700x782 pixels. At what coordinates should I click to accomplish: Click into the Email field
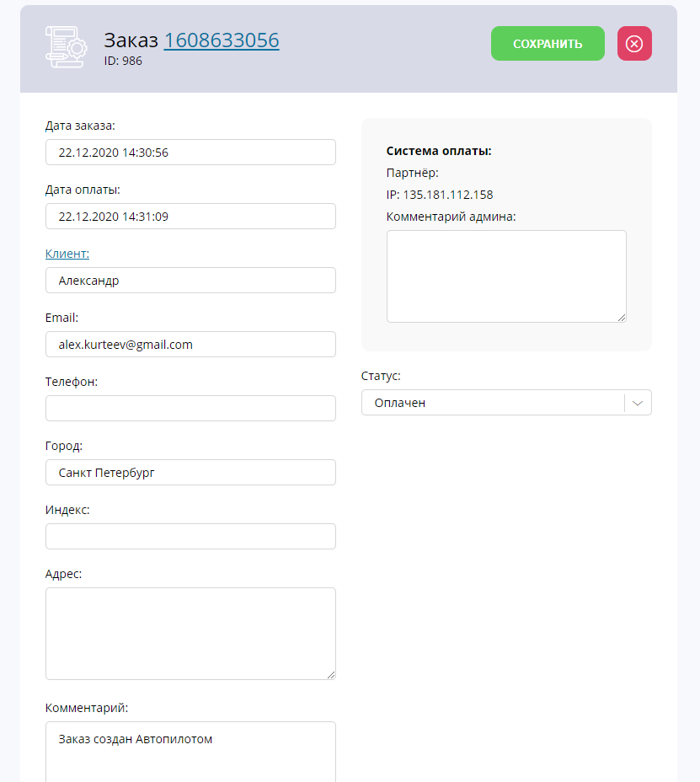tap(190, 344)
